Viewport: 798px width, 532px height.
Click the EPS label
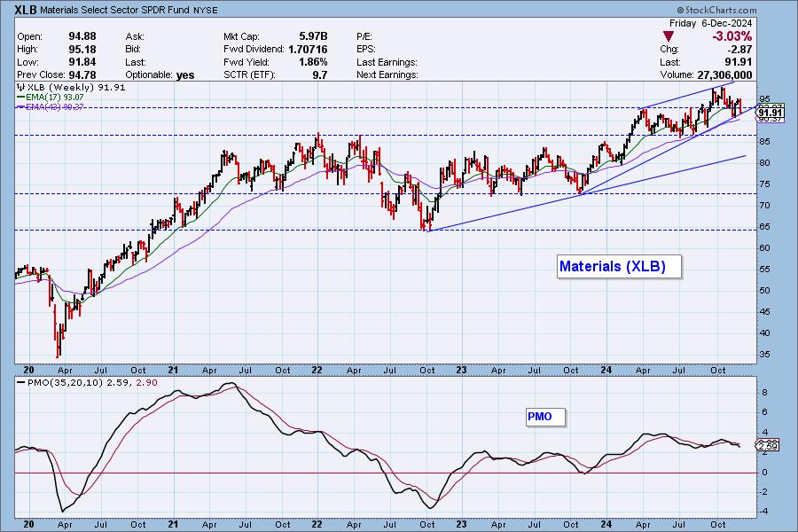[x=366, y=50]
